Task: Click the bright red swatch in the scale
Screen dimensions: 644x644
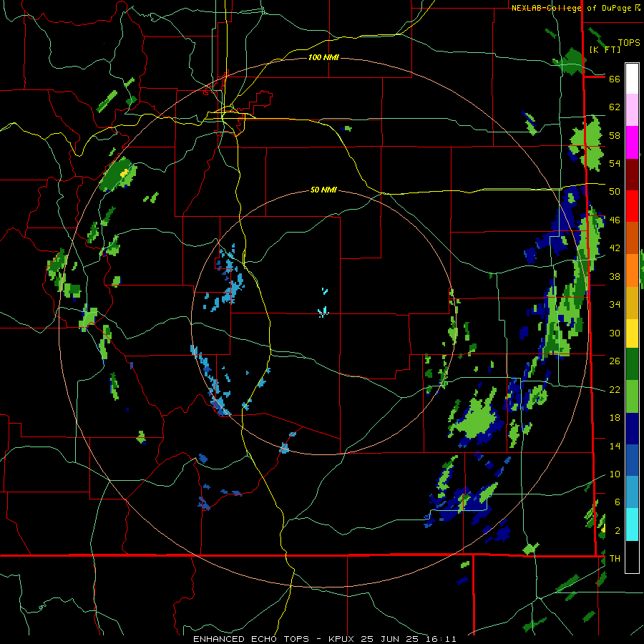Action: click(632, 206)
